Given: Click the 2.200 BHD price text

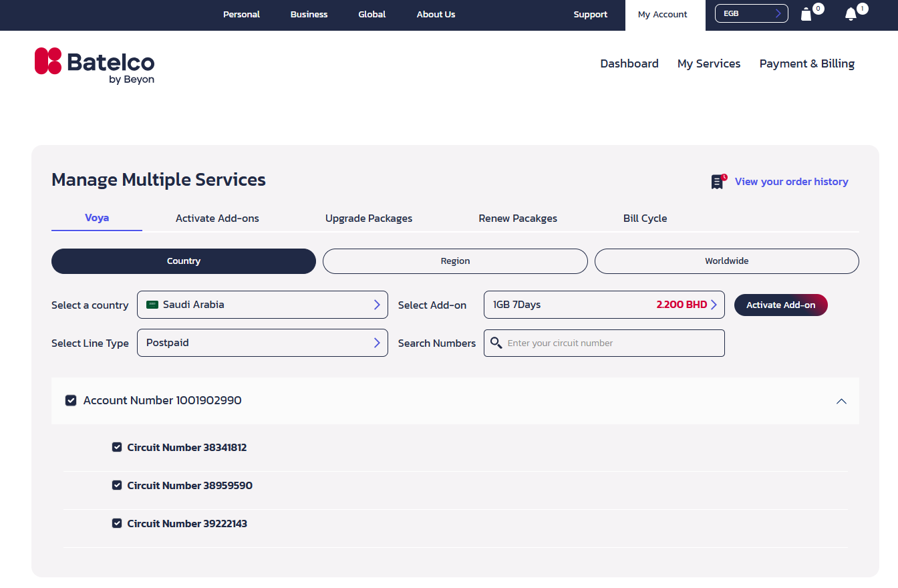Looking at the screenshot, I should coord(682,305).
